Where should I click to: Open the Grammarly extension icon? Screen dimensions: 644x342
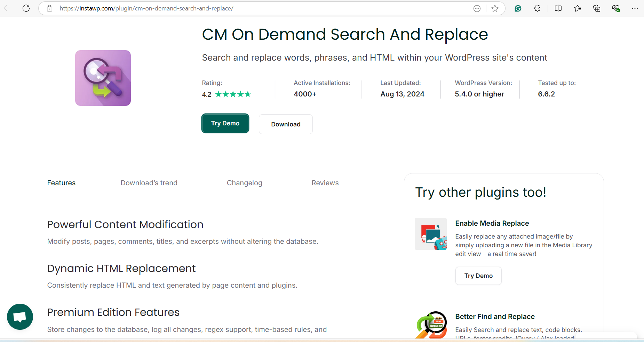tap(518, 8)
